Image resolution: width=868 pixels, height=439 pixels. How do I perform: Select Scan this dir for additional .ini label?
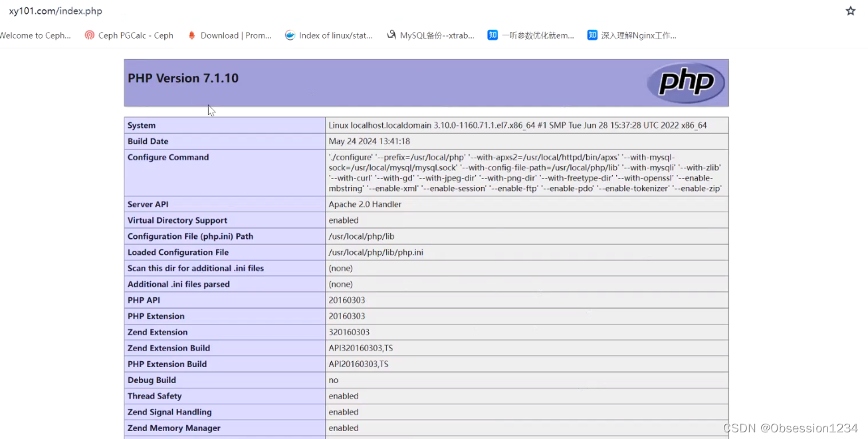click(x=195, y=268)
